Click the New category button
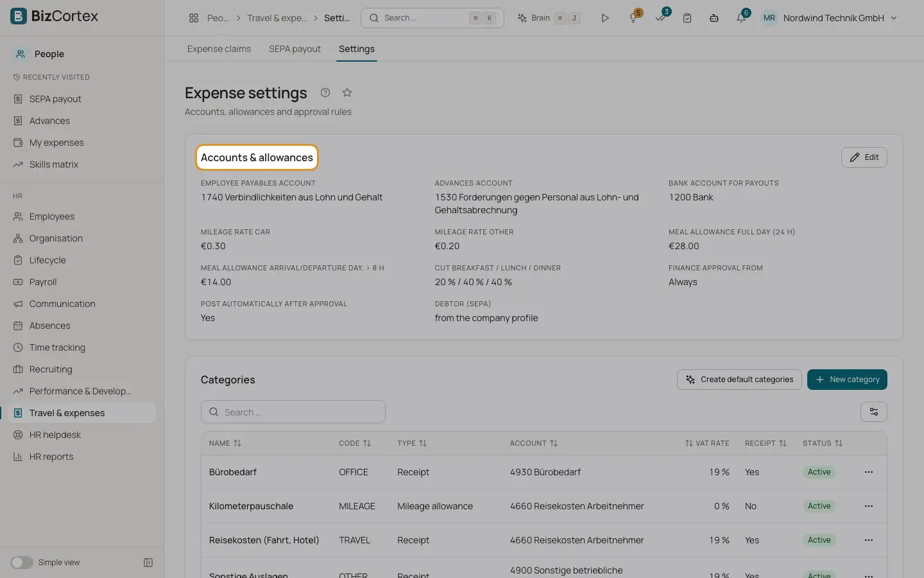Screen dimensions: 924x578 847,380
